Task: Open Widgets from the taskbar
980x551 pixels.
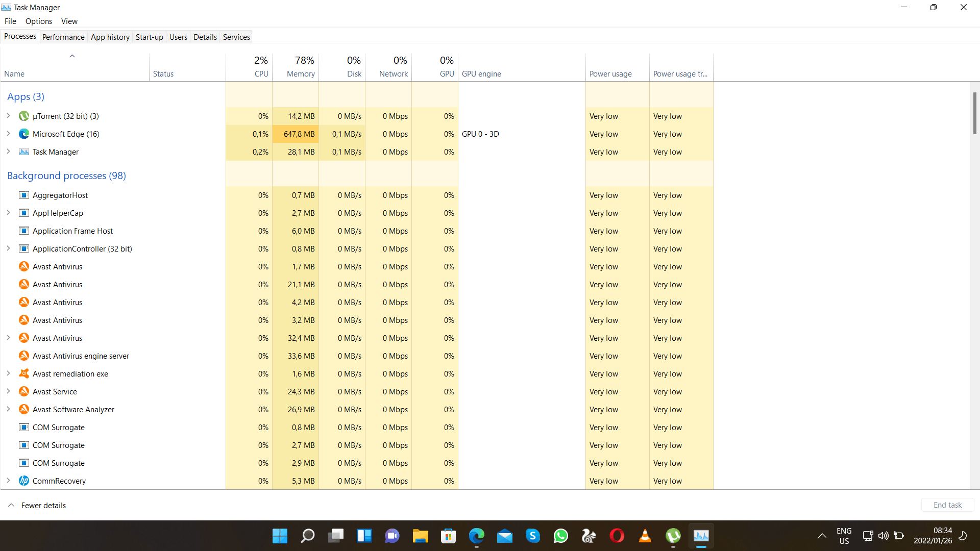Action: (x=364, y=536)
